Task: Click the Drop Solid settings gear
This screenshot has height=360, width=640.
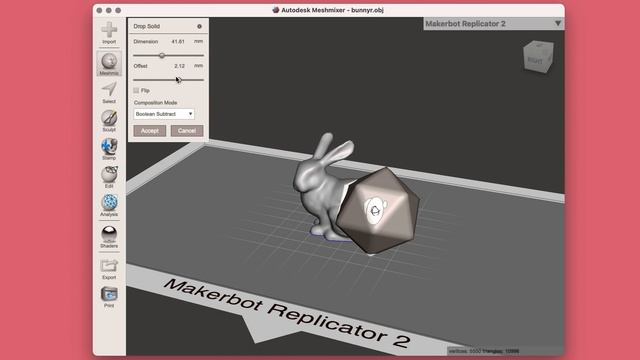Action: click(199, 26)
